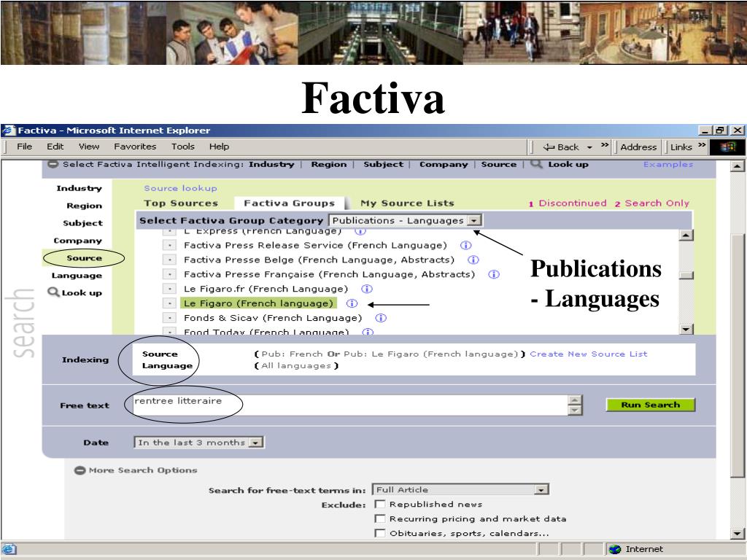The width and height of the screenshot is (747, 560).
Task: Open Publications - Languages category dropdown
Action: pyautogui.click(x=474, y=220)
